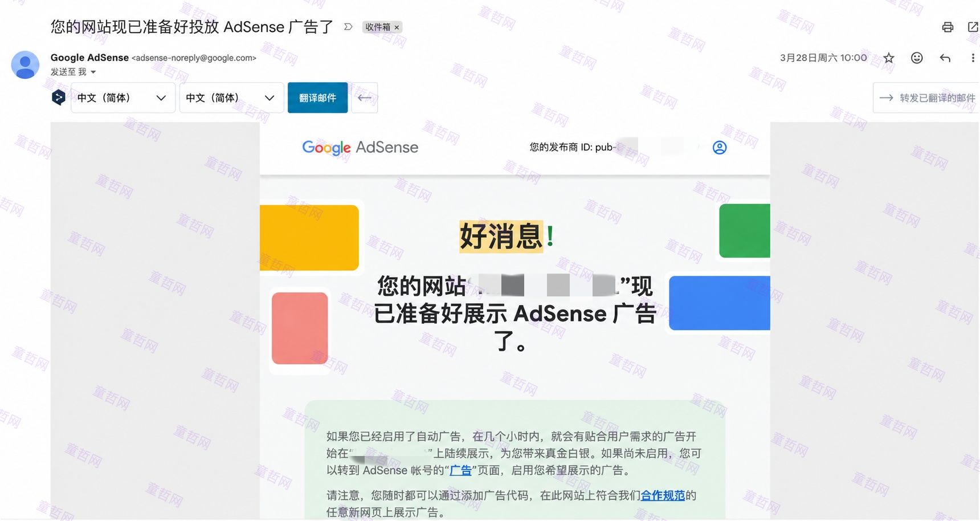Click the 收件箱 label tag
This screenshot has width=980, height=521.
[378, 27]
